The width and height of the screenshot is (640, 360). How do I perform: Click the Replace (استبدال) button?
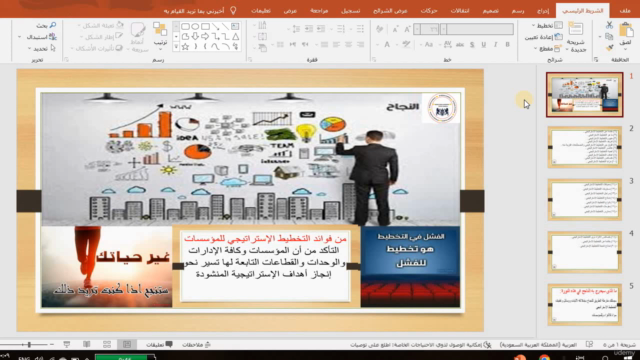click(41, 37)
